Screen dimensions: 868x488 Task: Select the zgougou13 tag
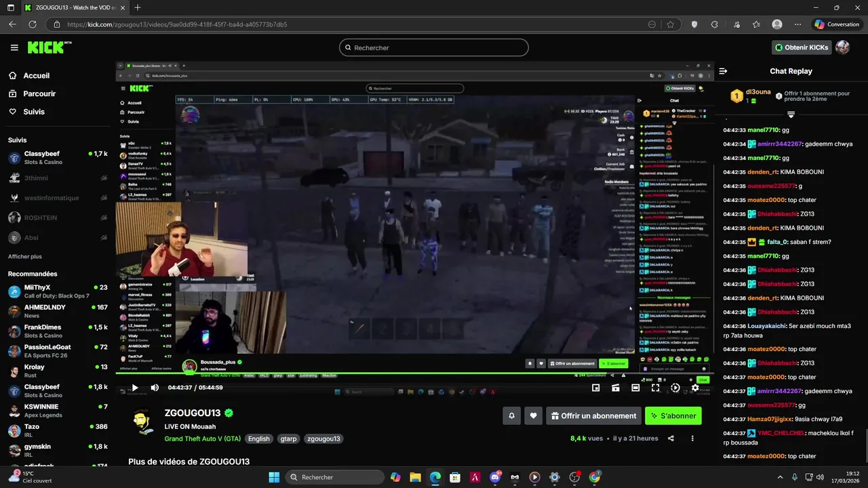click(323, 439)
